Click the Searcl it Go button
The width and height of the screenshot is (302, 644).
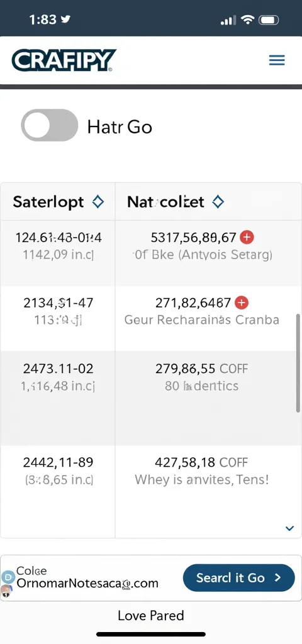pos(238,577)
